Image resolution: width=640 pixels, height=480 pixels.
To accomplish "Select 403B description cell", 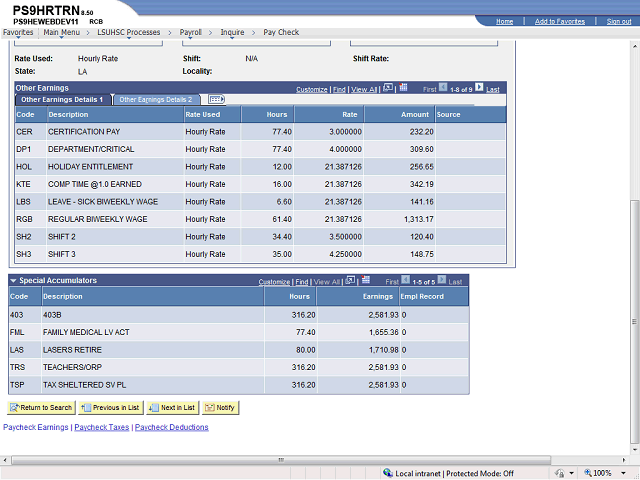I will [52, 315].
